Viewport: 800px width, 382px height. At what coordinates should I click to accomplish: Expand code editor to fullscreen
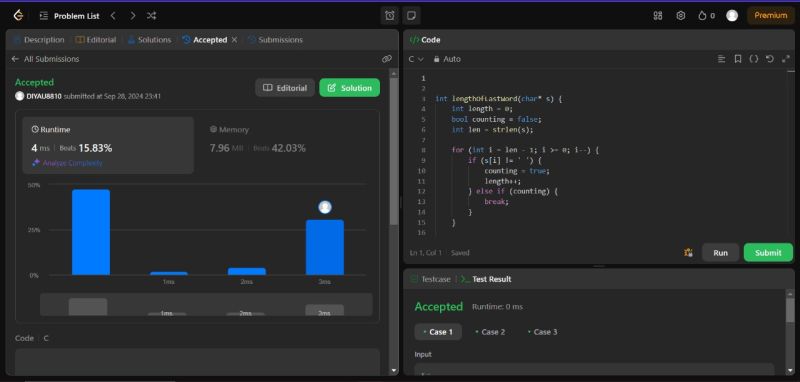pyautogui.click(x=785, y=59)
